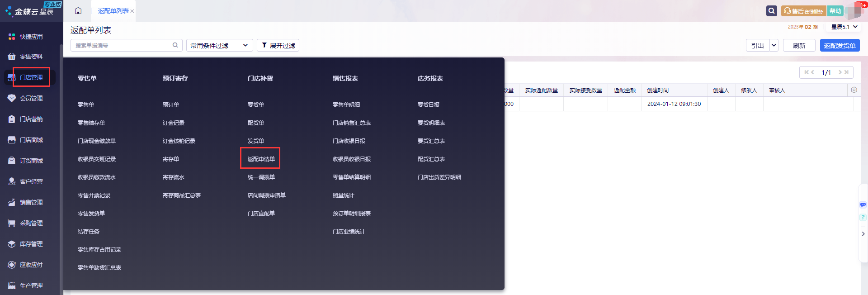Open 客户经营 in sidebar
Viewport: 868px width, 295px height.
pos(31,181)
